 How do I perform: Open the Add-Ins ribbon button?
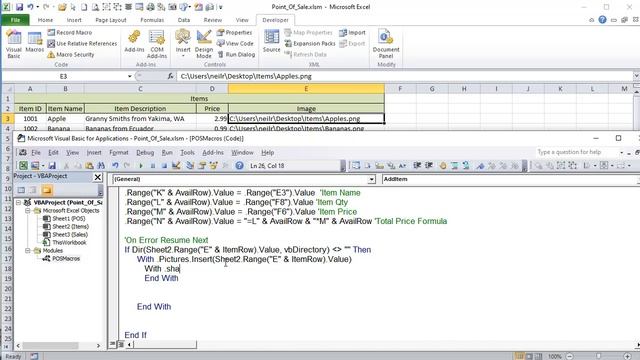coord(134,42)
